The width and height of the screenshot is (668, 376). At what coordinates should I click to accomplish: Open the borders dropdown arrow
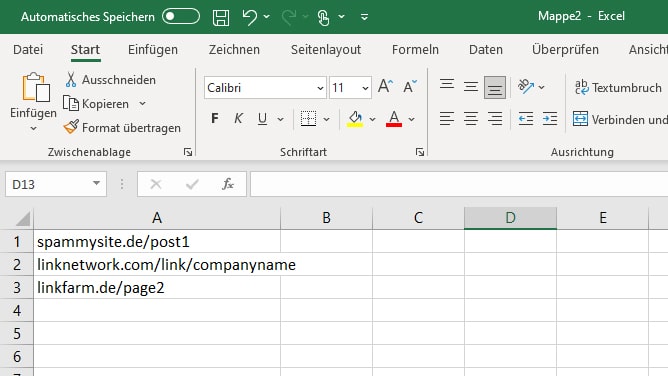(x=326, y=119)
